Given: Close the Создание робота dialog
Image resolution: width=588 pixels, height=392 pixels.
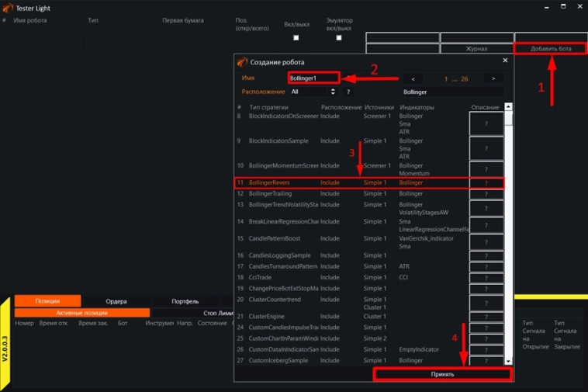Looking at the screenshot, I should [505, 61].
